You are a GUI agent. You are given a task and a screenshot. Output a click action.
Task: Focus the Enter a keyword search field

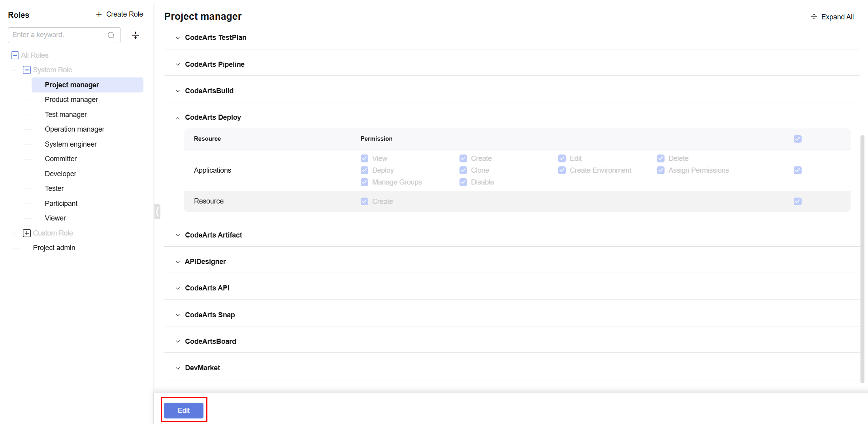64,35
